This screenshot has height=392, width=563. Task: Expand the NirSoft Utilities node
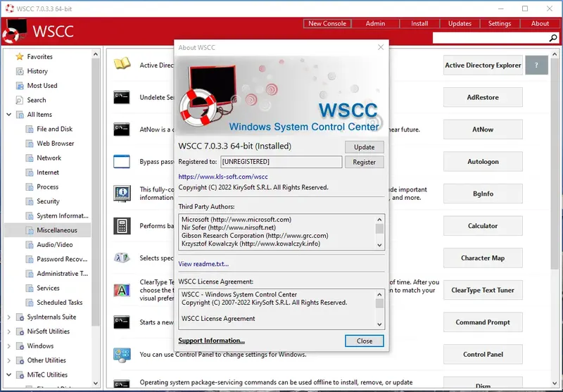tap(9, 331)
